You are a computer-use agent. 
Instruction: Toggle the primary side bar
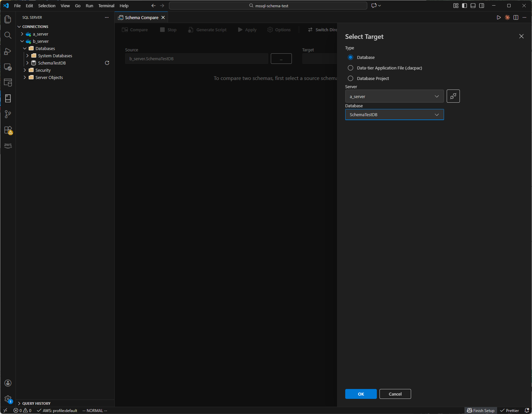(x=464, y=6)
